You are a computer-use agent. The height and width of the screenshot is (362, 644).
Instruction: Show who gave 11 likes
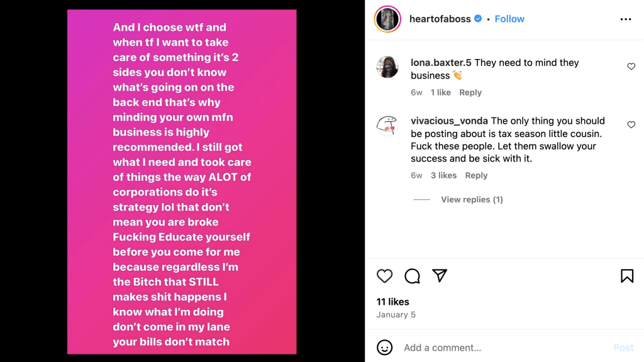click(x=394, y=302)
